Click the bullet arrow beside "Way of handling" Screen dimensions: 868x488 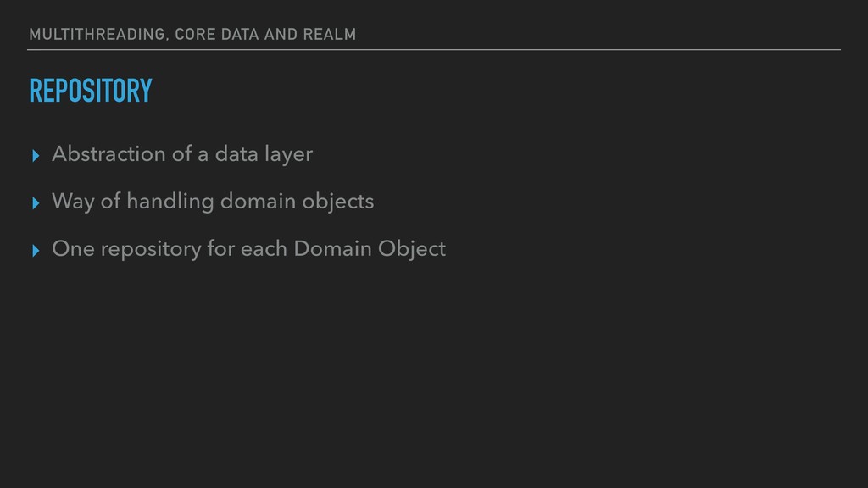(36, 203)
